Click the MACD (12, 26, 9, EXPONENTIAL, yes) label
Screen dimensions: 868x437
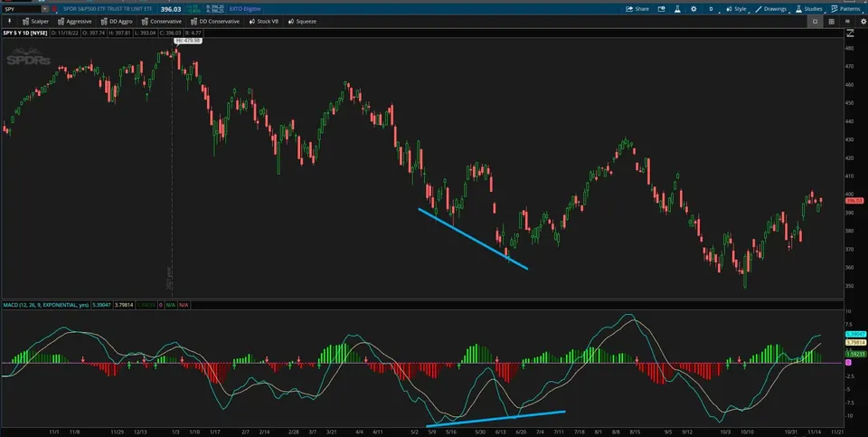click(x=46, y=305)
